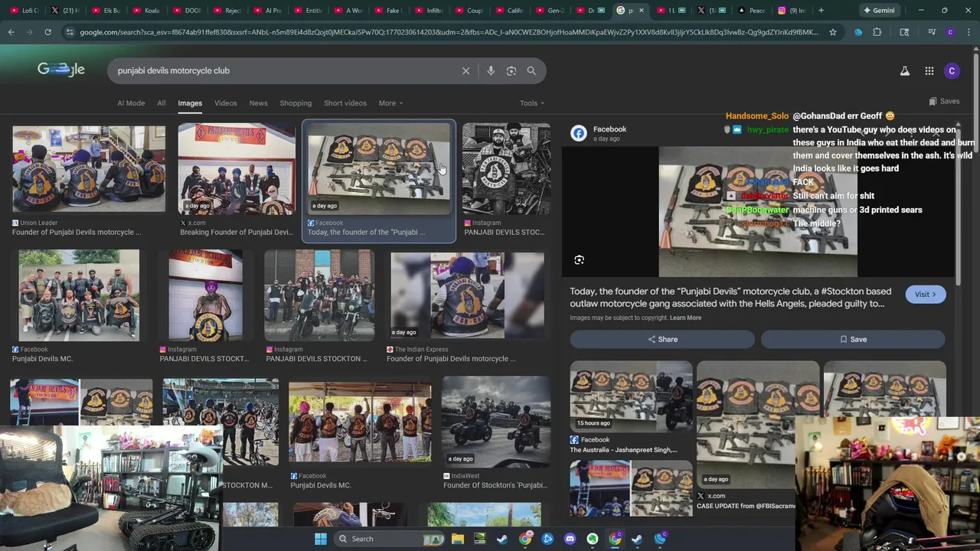The width and height of the screenshot is (980, 551).
Task: Switch to the Infiltr browser tab
Action: coord(428,10)
